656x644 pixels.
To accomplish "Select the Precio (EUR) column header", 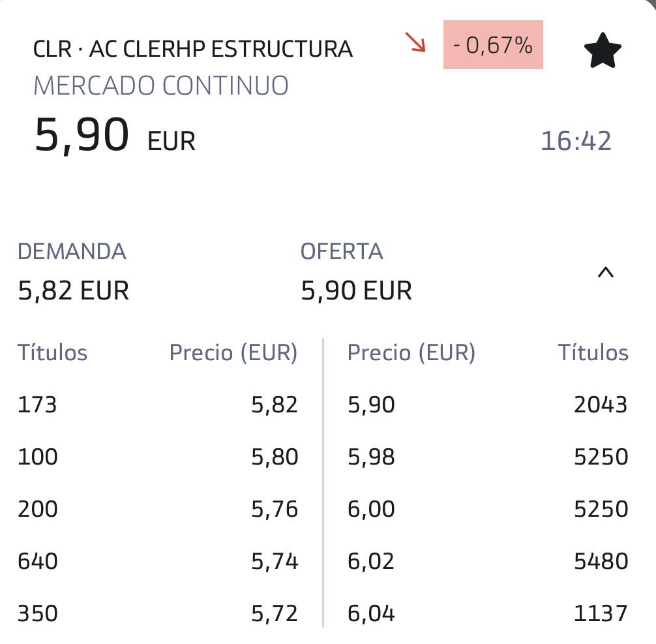I will click(233, 352).
